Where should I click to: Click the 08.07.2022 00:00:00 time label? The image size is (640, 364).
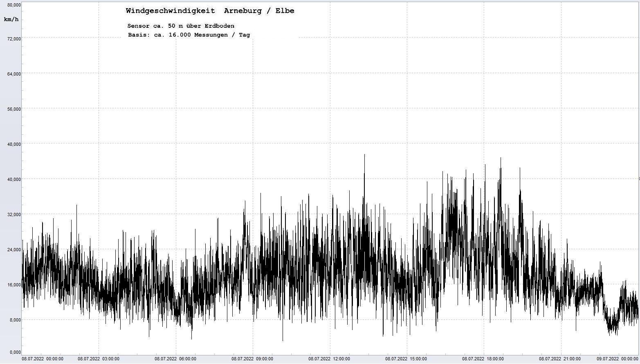[x=43, y=359]
